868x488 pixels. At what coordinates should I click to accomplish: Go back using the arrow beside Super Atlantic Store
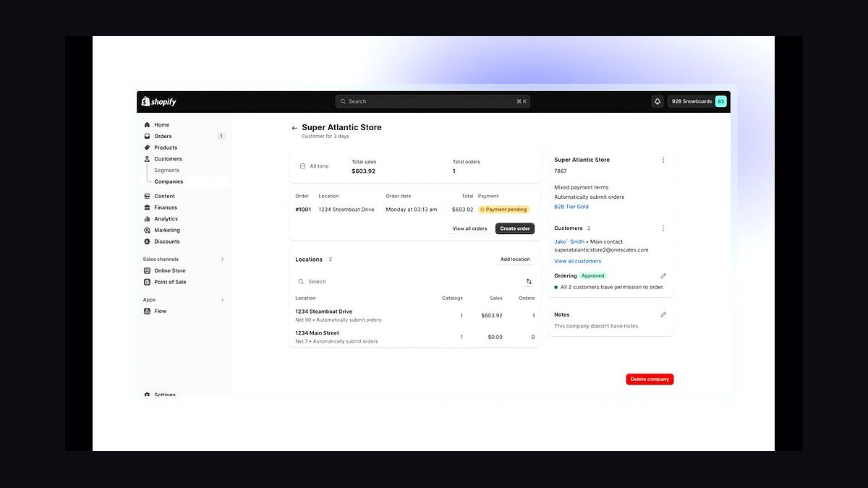[x=294, y=128]
